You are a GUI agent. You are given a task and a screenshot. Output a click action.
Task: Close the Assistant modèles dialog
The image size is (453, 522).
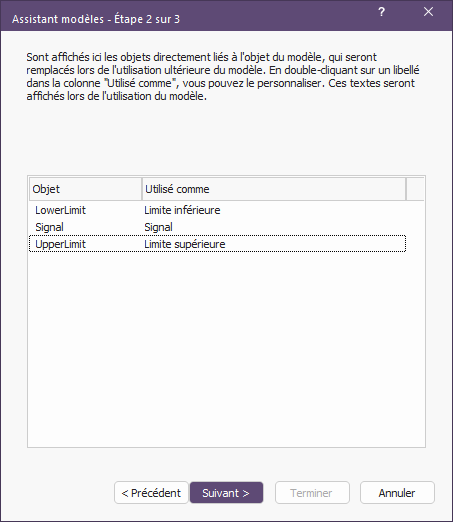tap(428, 12)
